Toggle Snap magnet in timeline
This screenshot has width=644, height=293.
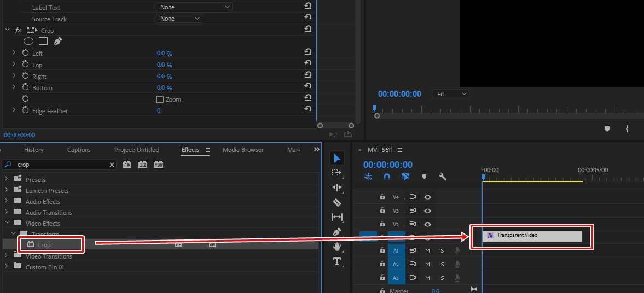386,177
